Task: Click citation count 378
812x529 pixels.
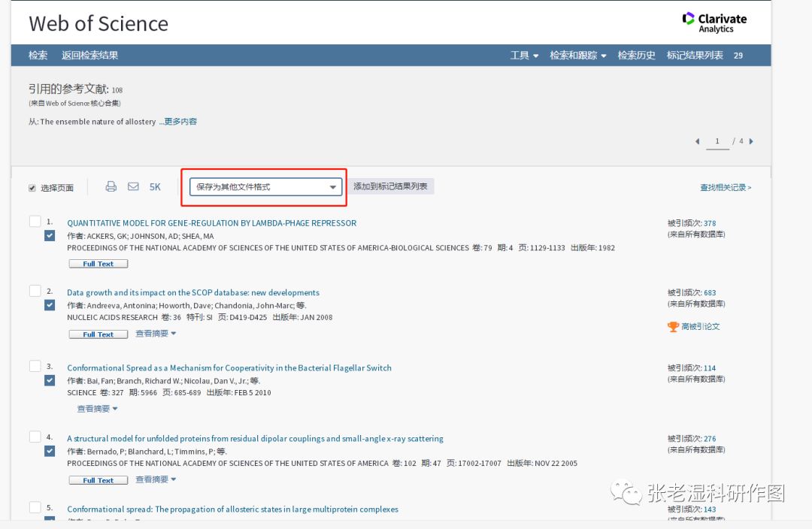Action: (x=710, y=224)
